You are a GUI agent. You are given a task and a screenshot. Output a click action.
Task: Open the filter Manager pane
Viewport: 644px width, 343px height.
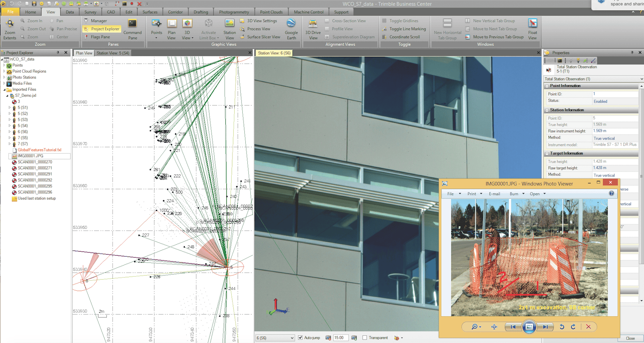(x=95, y=21)
